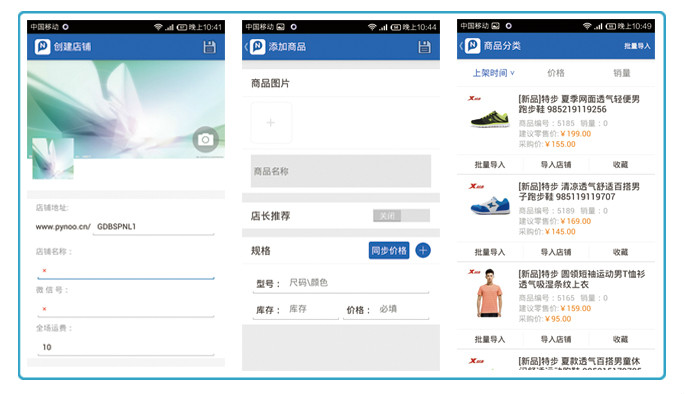Tap the save icon on Add Product screen

coord(424,47)
